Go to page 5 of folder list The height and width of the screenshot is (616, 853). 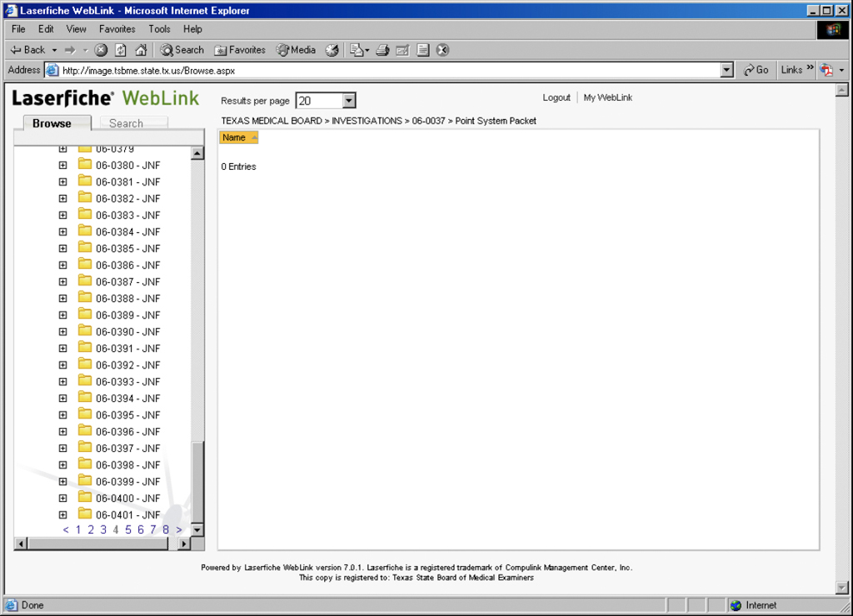[128, 529]
